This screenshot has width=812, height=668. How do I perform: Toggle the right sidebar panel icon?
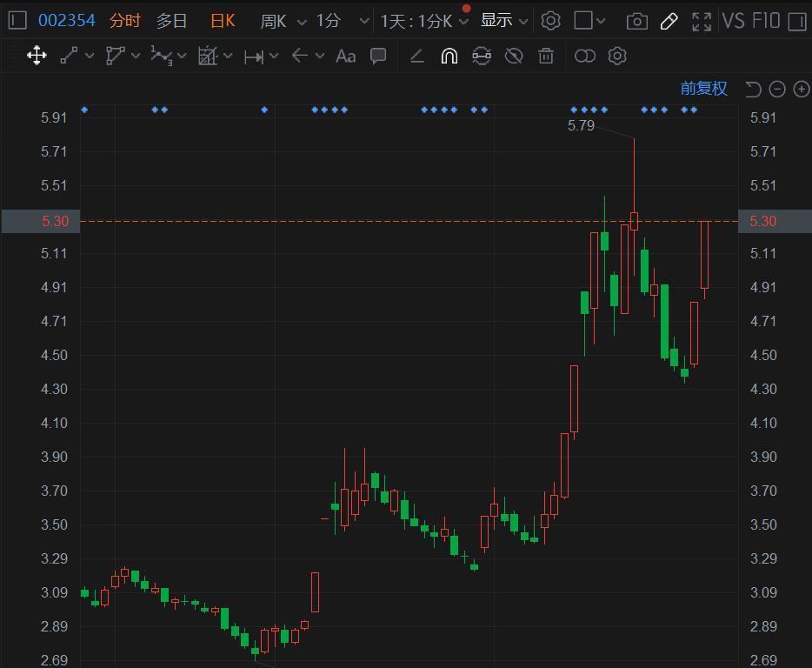797,21
